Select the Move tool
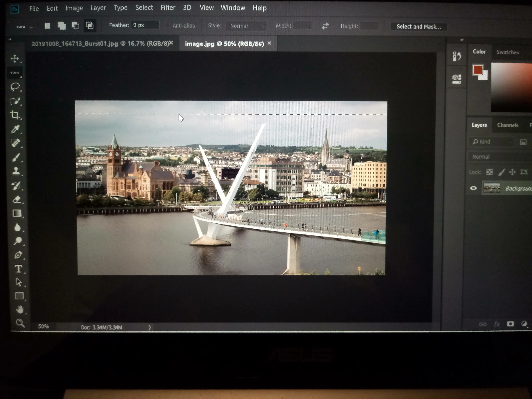532x399 pixels. [15, 59]
